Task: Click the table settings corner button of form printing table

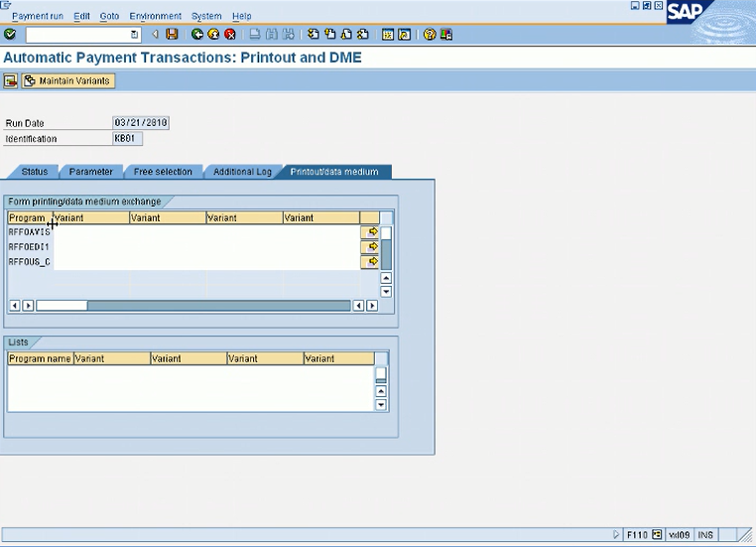Action: coord(386,218)
